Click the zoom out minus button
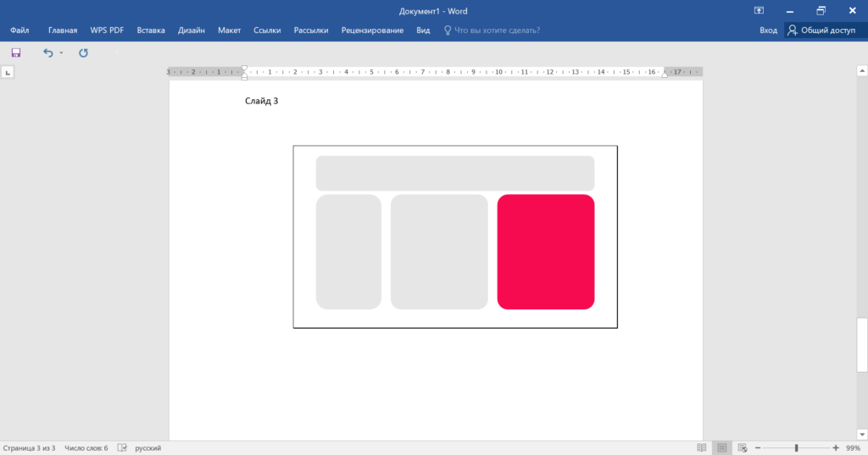The image size is (868, 455). click(x=758, y=448)
